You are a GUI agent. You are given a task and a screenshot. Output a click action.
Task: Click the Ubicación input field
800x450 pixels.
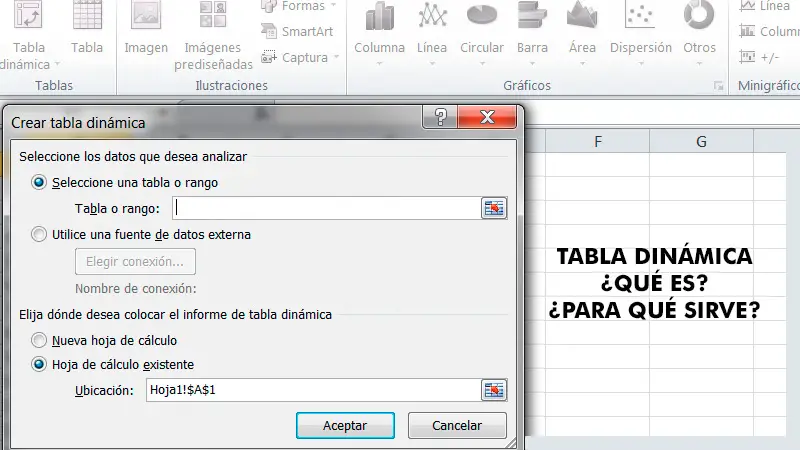click(x=313, y=390)
